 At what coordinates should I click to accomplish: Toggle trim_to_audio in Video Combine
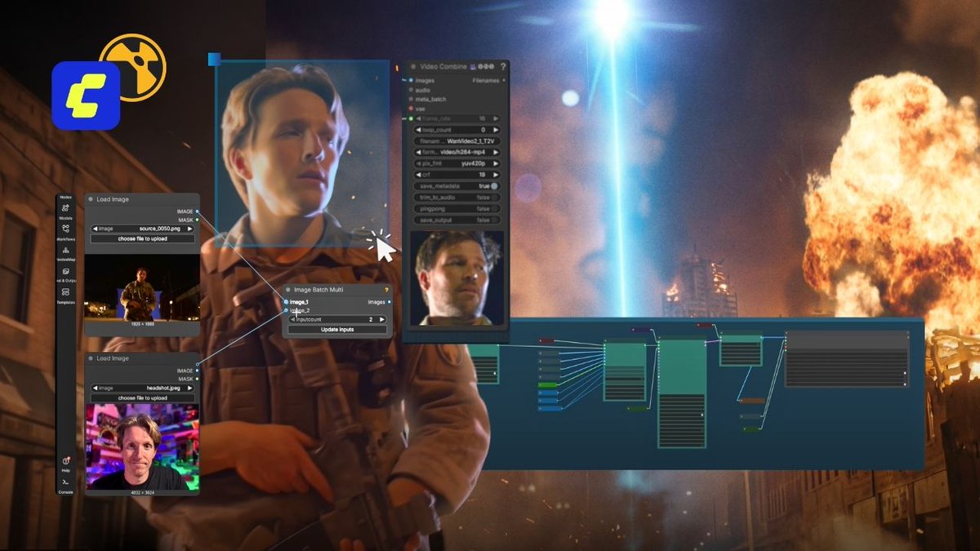[457, 198]
